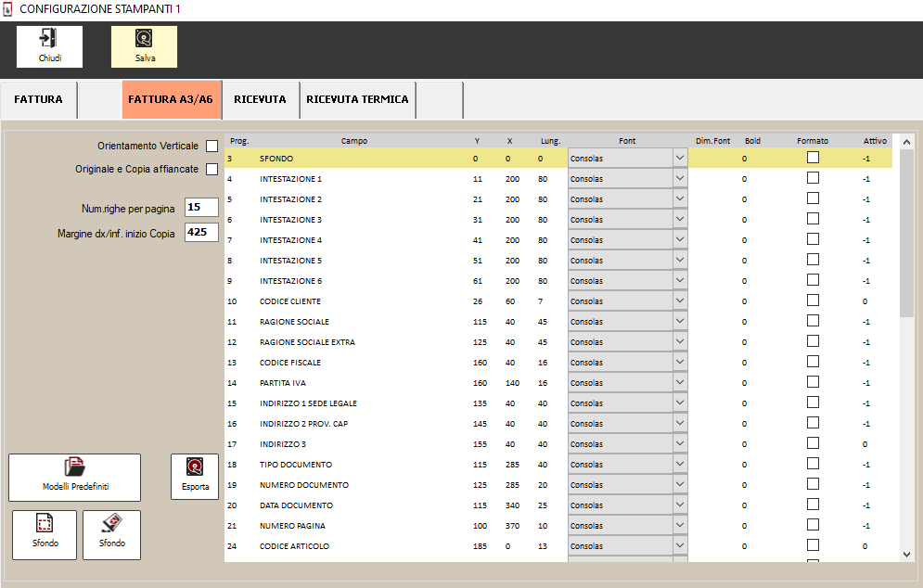This screenshot has width=923, height=588.
Task: Open Font dropdown for INTESTAZIONE 1
Action: click(x=680, y=178)
